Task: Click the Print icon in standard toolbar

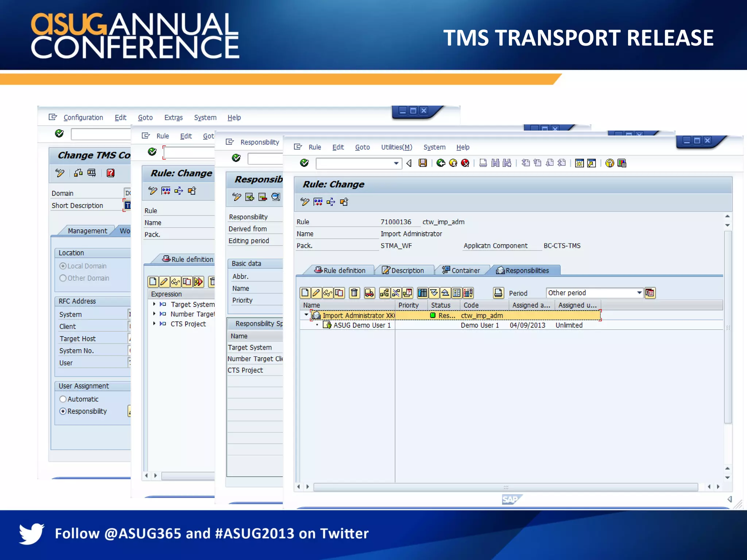Action: tap(483, 163)
